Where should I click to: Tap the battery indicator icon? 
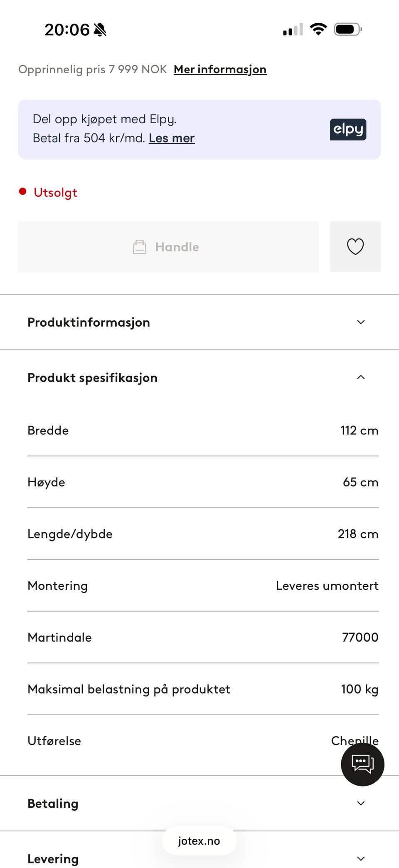tap(348, 30)
